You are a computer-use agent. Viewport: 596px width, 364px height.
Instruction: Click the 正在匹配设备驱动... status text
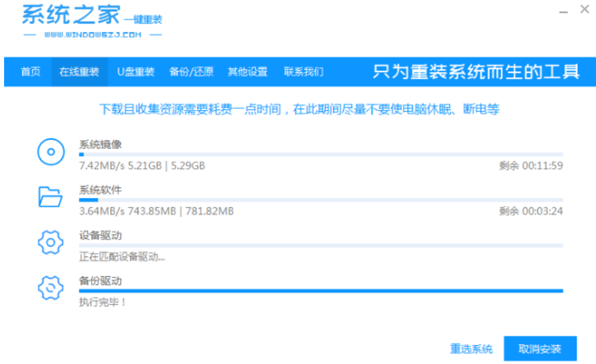pos(122,257)
